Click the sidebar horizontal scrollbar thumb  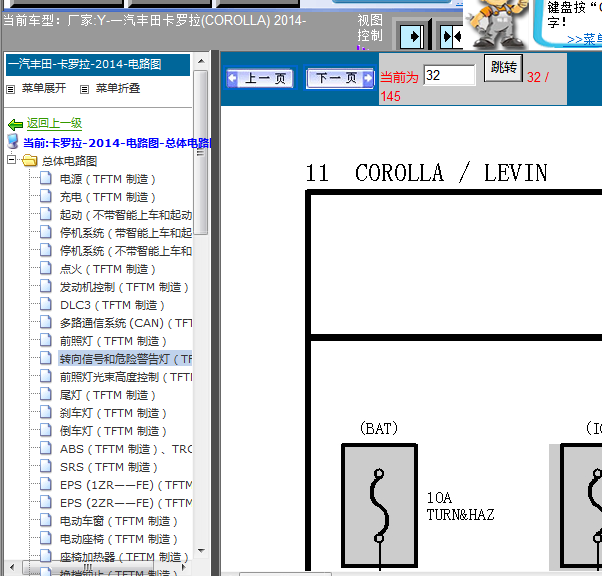pos(88,568)
